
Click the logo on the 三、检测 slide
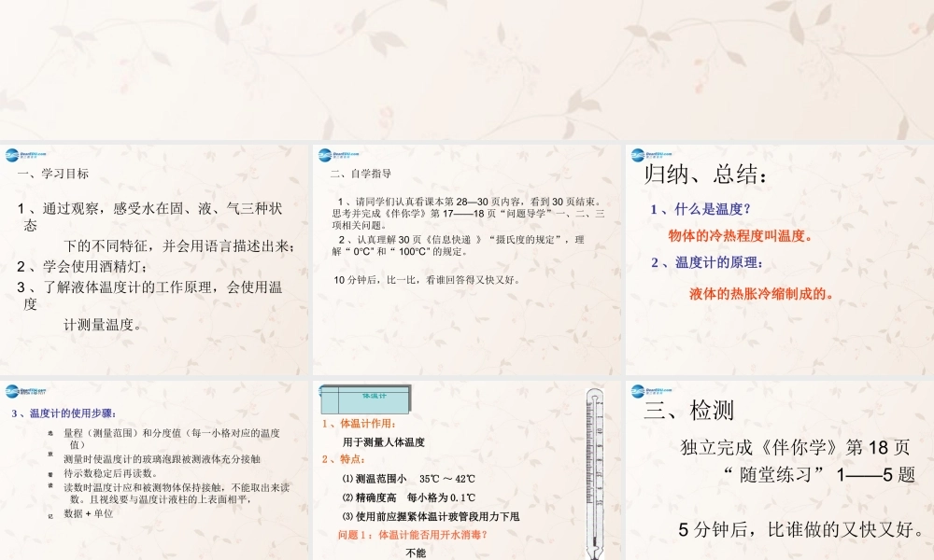click(x=651, y=391)
